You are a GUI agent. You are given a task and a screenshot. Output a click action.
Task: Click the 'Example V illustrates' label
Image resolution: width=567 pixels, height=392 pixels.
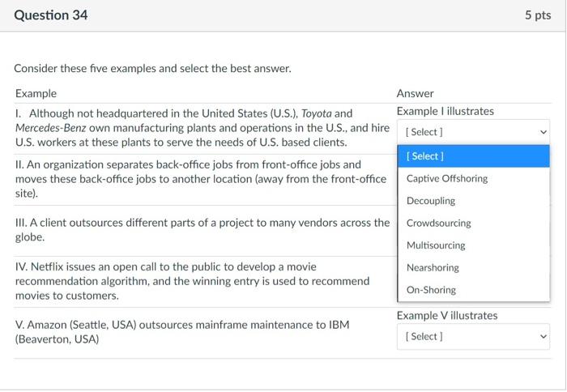point(447,315)
